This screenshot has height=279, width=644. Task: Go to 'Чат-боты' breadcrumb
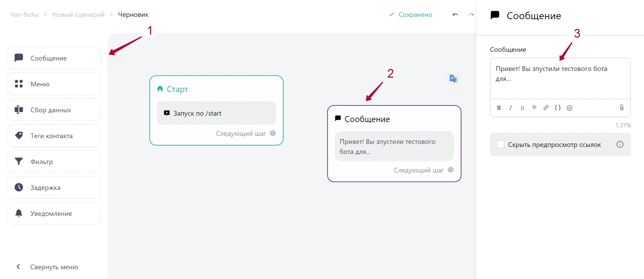pyautogui.click(x=24, y=14)
